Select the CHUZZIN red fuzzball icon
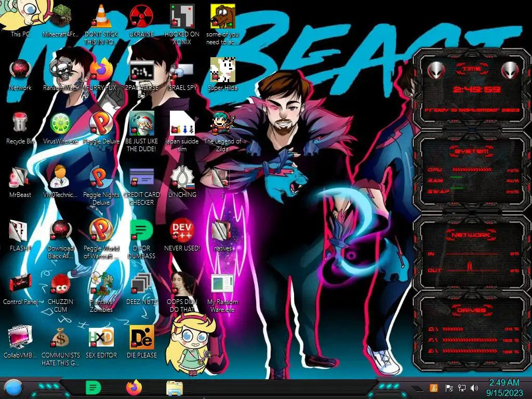Image resolution: width=532 pixels, height=399 pixels. (60, 284)
